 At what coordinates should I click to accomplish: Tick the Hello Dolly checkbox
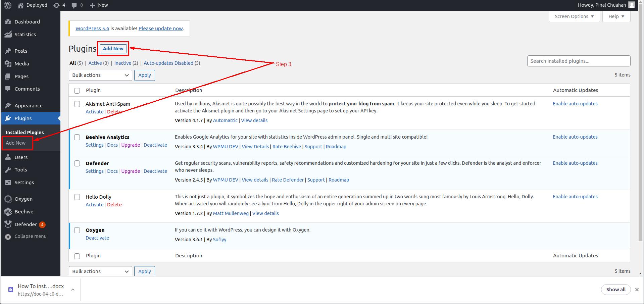77,197
